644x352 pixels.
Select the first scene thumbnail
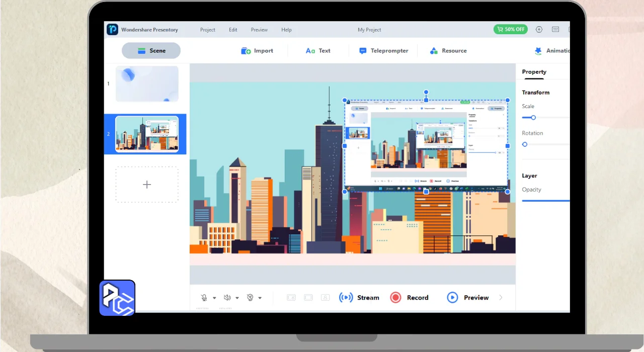coord(147,84)
